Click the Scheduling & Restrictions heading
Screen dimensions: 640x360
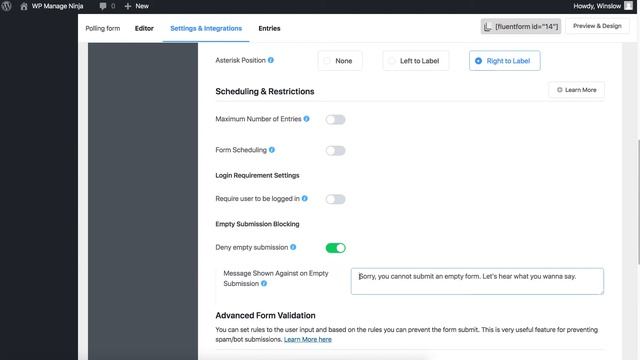tap(265, 91)
